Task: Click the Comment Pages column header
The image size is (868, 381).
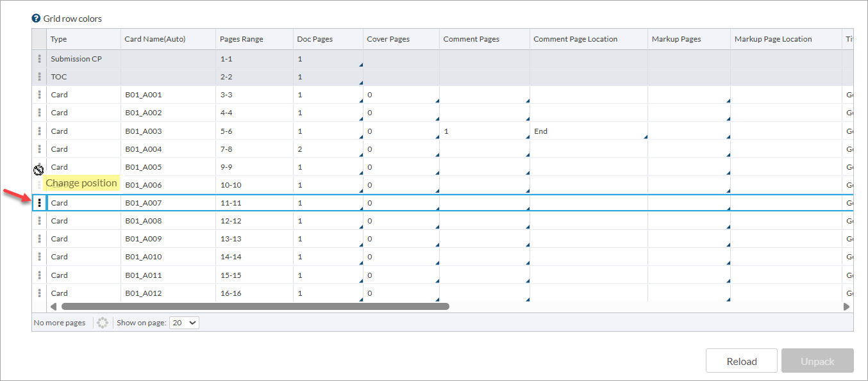Action: 485,39
